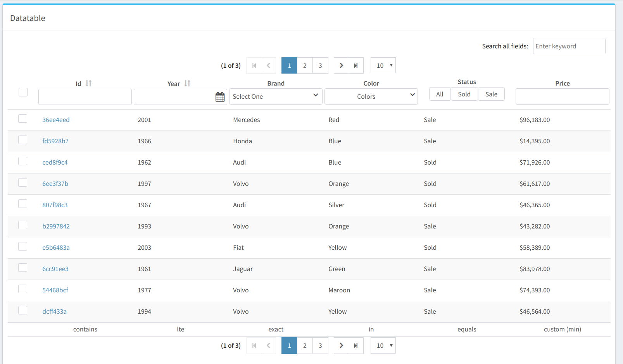Click the previous page chevron icon

(269, 65)
